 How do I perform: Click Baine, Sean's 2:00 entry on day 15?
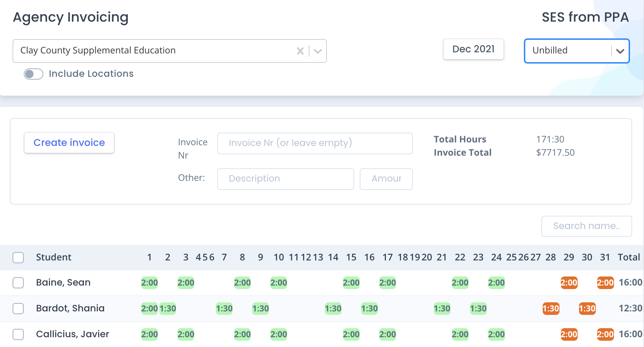pyautogui.click(x=351, y=283)
